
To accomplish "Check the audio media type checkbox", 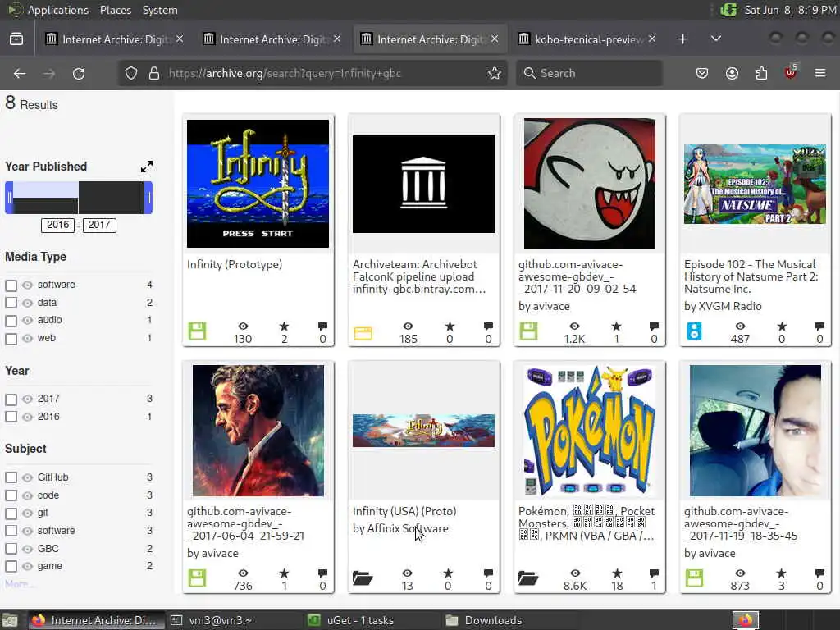I will tap(11, 321).
